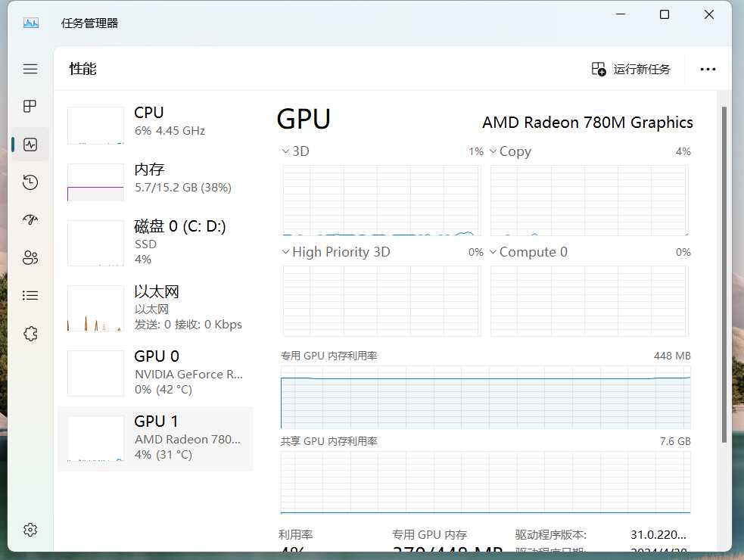This screenshot has height=560, width=744.
Task: Select GPU 0 NVIDIA GeForce item
Action: [155, 374]
